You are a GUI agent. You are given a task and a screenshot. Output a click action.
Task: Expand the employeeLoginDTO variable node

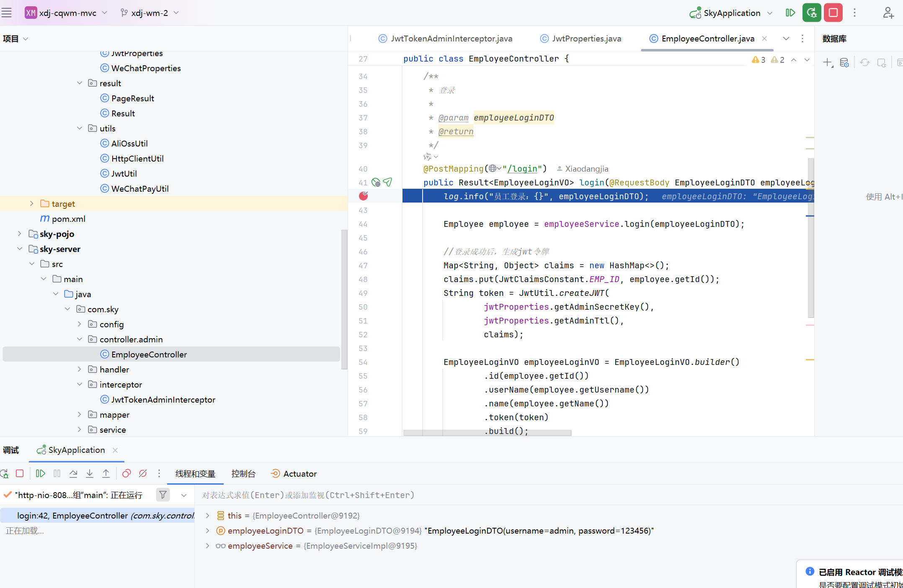pos(207,531)
